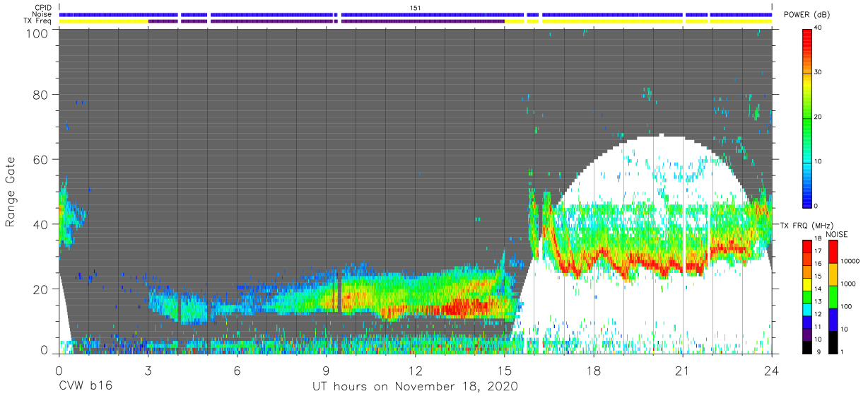The image size is (868, 401).
Task: Click range gate tick 60
Action: tap(42, 160)
